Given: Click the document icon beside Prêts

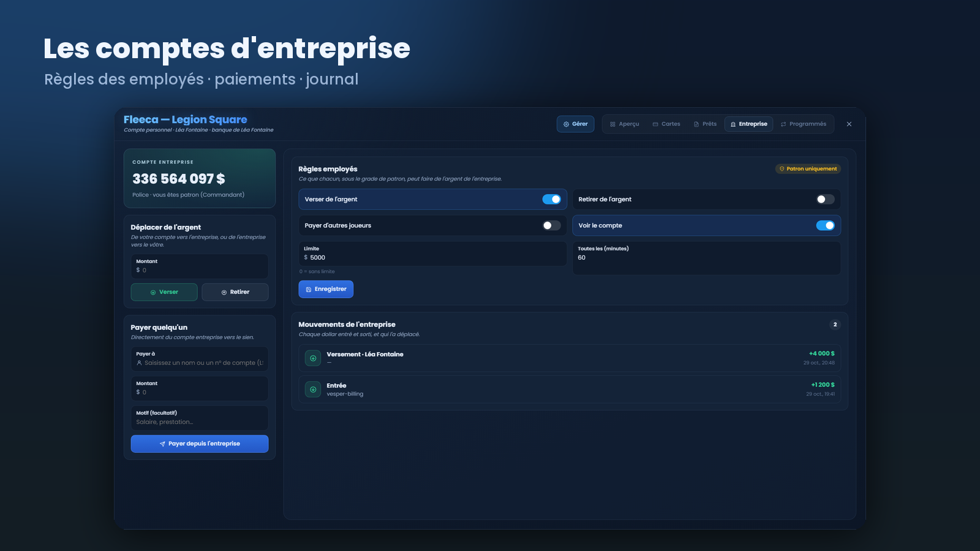Looking at the screenshot, I should pos(696,124).
